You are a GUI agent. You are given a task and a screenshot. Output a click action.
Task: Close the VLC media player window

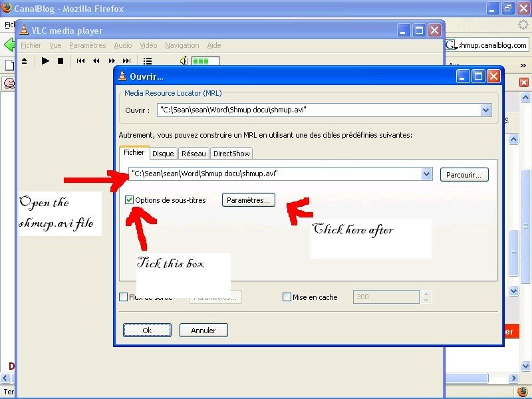pyautogui.click(x=434, y=31)
